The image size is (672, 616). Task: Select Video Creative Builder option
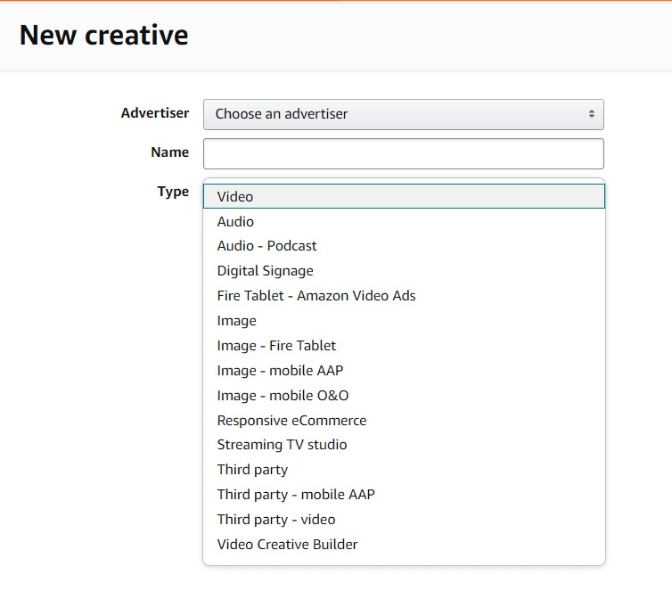point(287,545)
